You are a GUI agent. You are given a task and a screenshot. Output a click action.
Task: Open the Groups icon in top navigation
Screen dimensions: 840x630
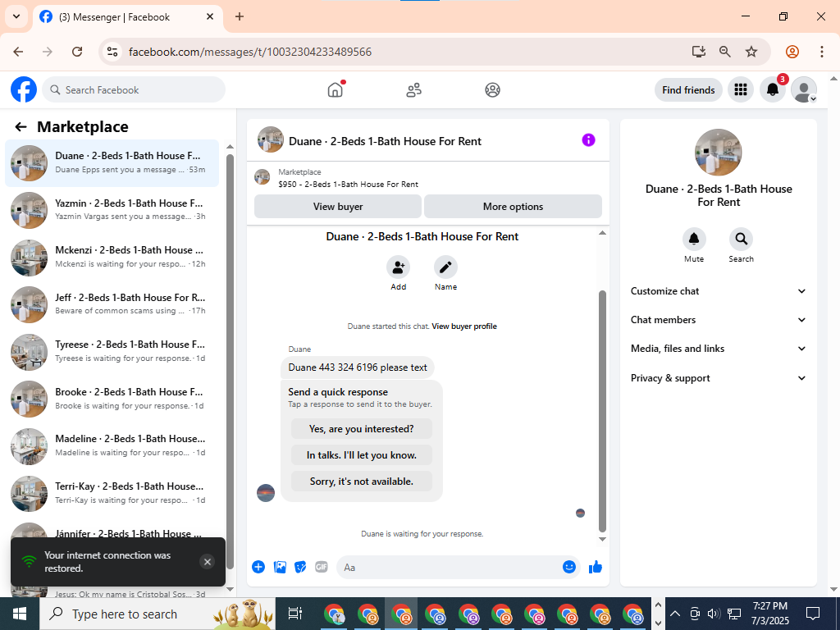tap(492, 89)
